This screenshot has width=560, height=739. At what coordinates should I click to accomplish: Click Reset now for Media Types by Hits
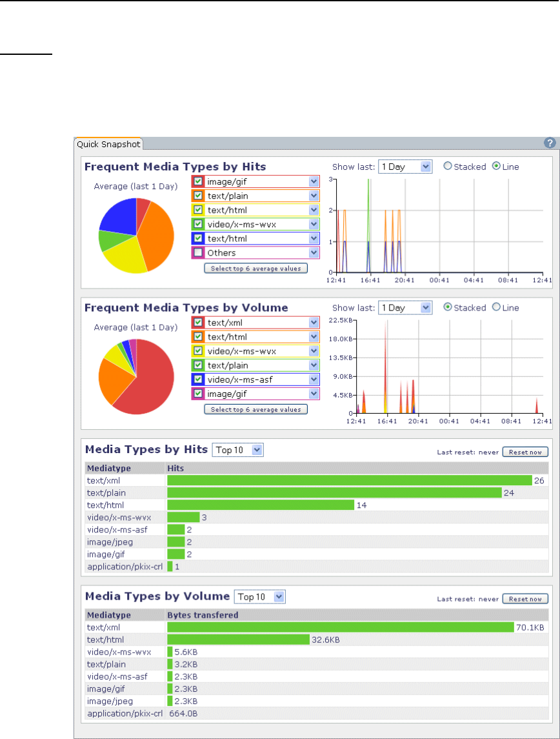(x=525, y=452)
